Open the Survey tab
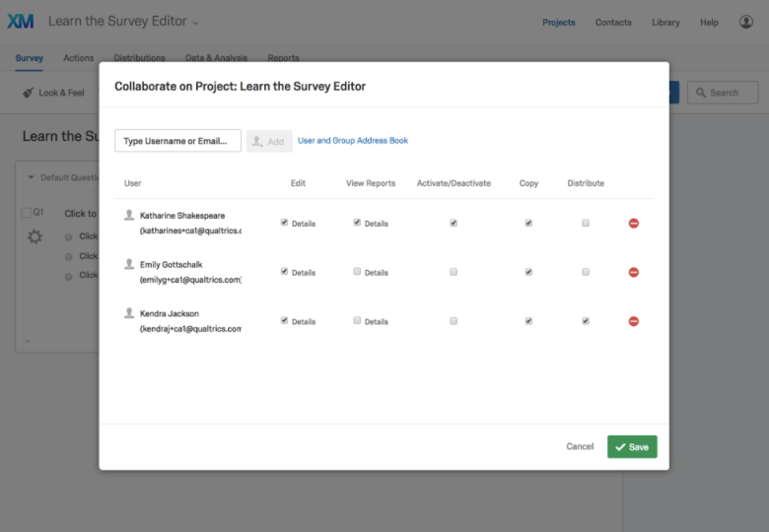The image size is (769, 532). 29,58
